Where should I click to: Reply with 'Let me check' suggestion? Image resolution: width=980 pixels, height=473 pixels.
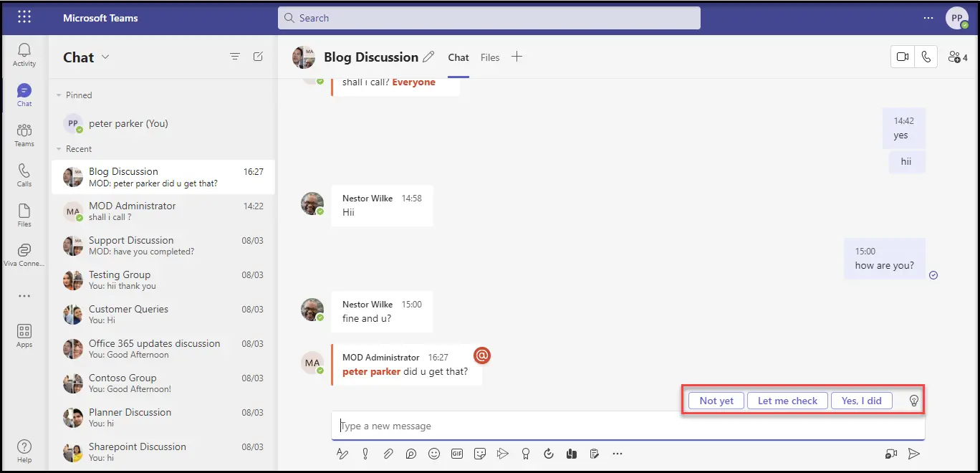tap(787, 401)
